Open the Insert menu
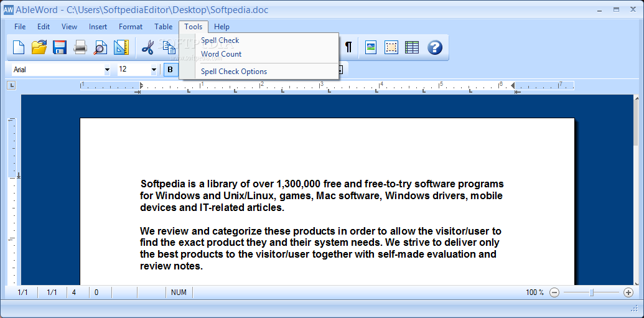This screenshot has width=644, height=318. (98, 27)
